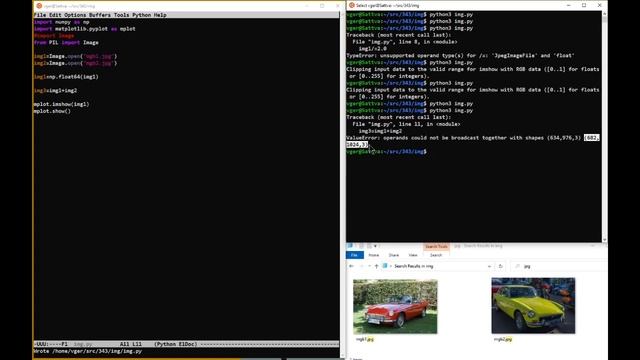Click the Explorer title bar folder icon

[350, 246]
